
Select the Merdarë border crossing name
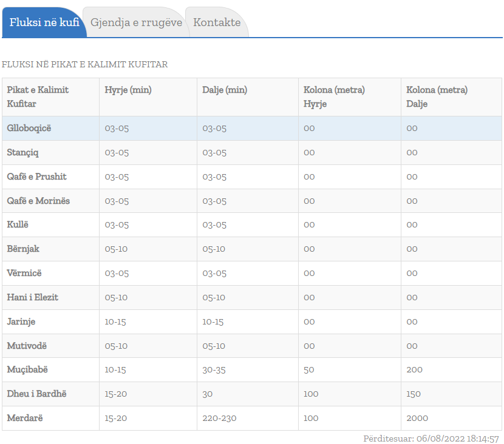coord(25,418)
